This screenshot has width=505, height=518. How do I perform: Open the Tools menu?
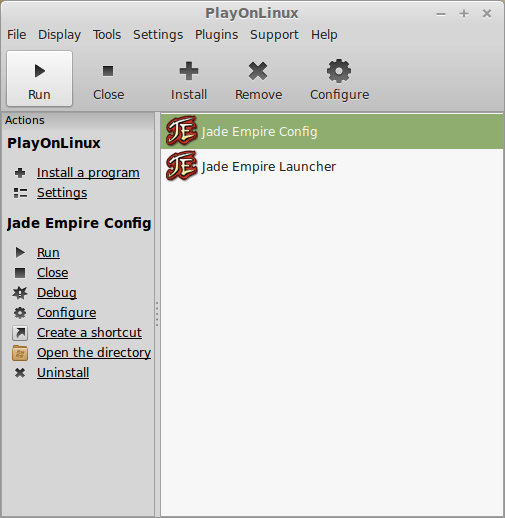point(107,35)
